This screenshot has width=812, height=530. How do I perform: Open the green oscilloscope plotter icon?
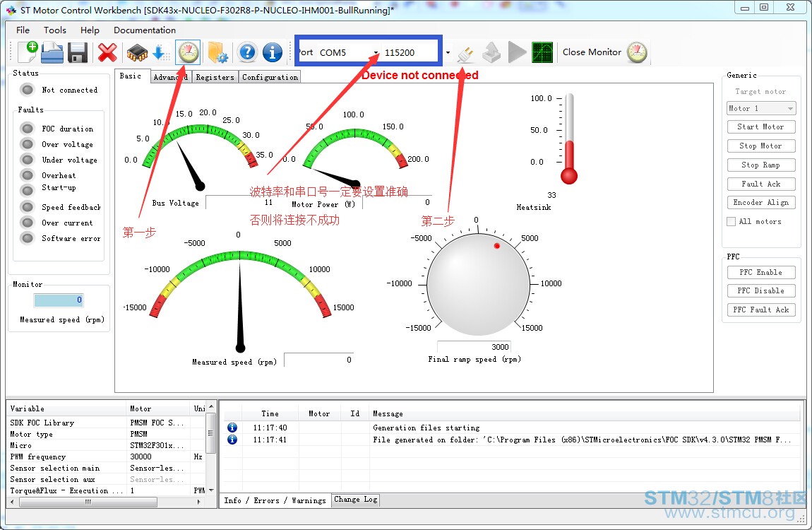coord(542,52)
